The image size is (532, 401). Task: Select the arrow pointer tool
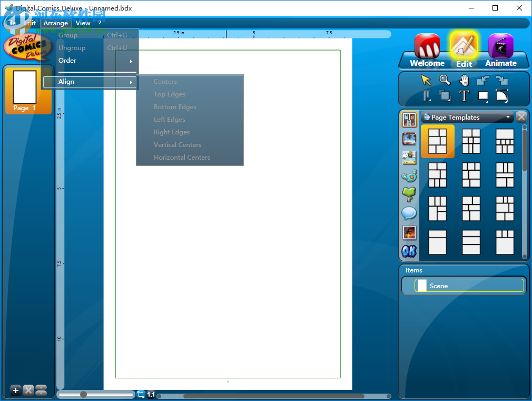426,80
